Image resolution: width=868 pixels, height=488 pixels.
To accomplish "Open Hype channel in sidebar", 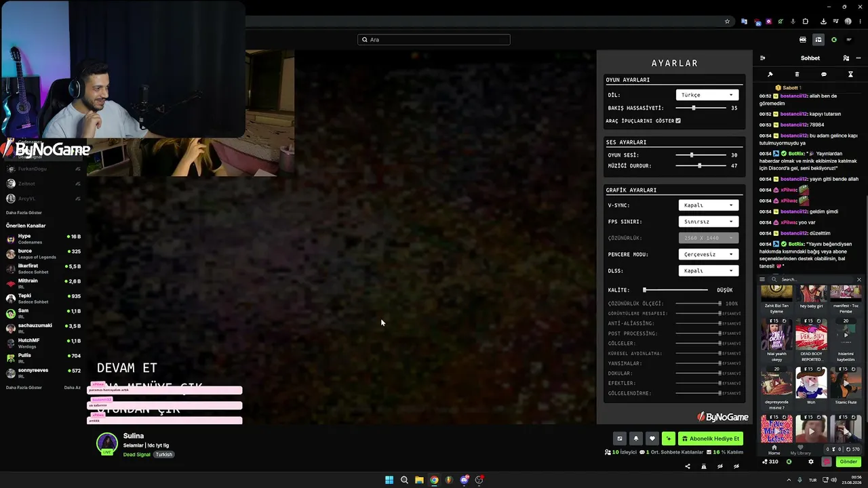I will click(43, 239).
